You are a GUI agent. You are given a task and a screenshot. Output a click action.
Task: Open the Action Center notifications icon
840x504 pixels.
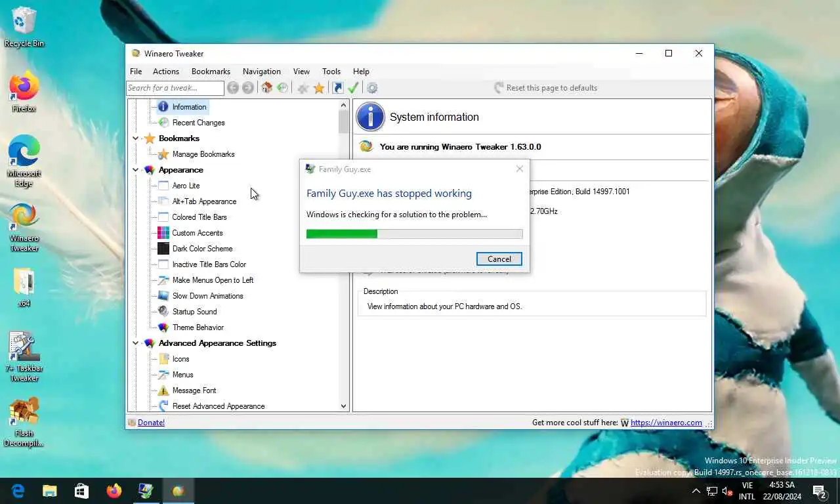coord(819,491)
